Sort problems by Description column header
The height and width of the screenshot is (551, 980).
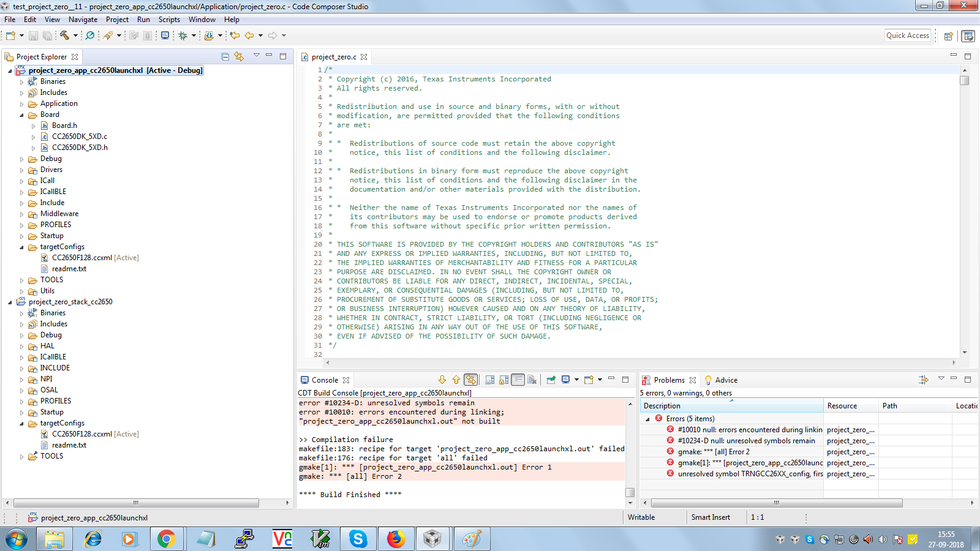click(732, 406)
